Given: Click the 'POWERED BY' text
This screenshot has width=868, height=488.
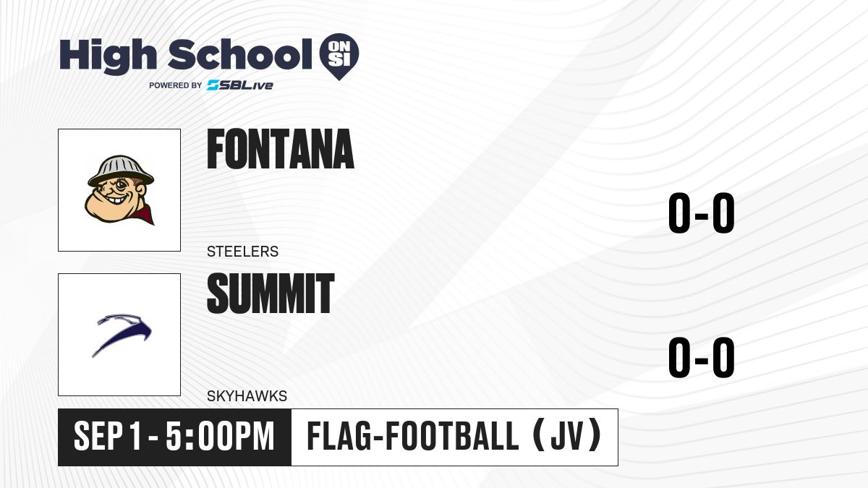Looking at the screenshot, I should point(175,85).
